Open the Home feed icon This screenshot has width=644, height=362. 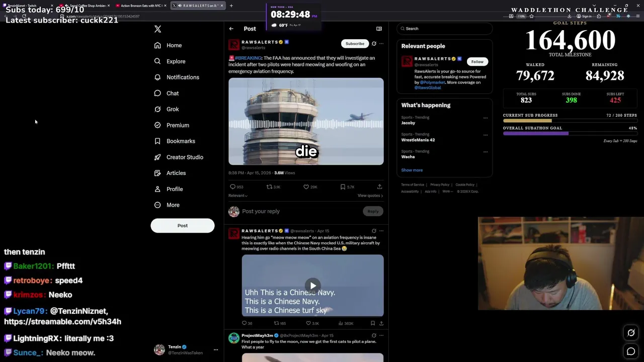click(x=157, y=45)
